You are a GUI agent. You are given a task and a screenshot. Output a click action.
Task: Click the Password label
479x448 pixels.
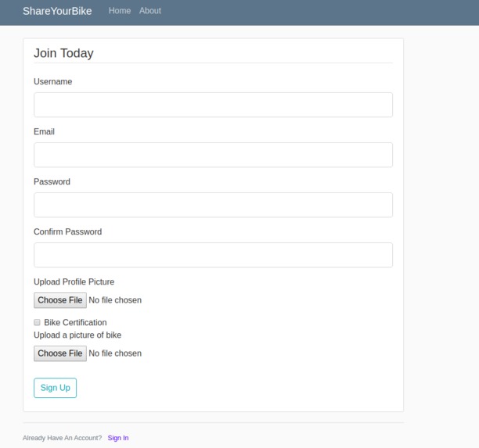[x=52, y=181]
